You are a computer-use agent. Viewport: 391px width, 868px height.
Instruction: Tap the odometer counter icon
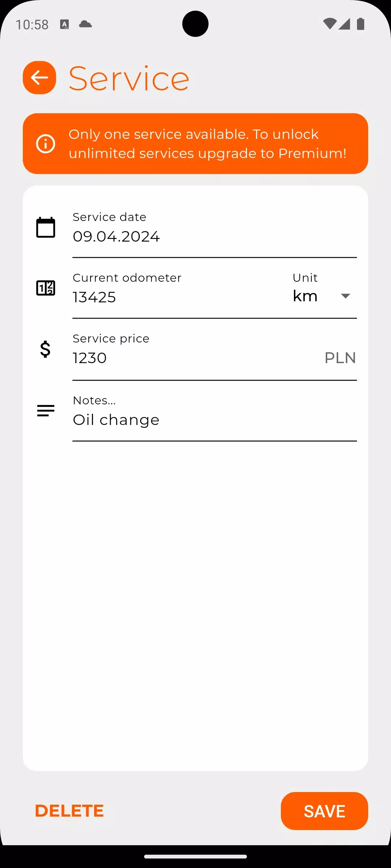point(46,288)
